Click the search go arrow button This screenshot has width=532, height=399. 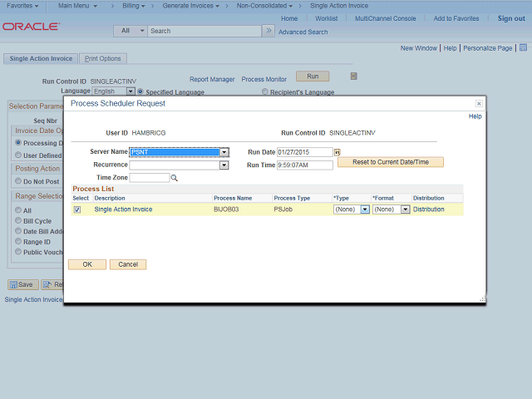point(268,31)
